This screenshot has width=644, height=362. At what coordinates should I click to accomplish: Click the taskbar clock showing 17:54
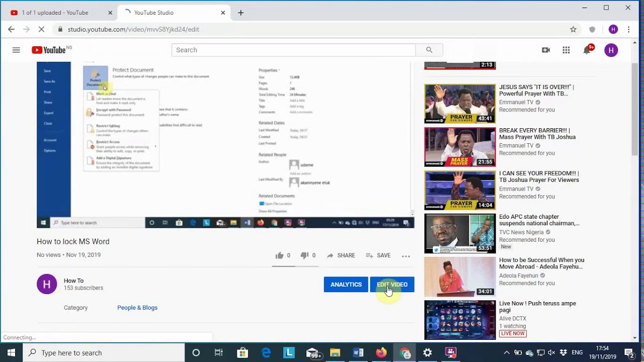(603, 352)
